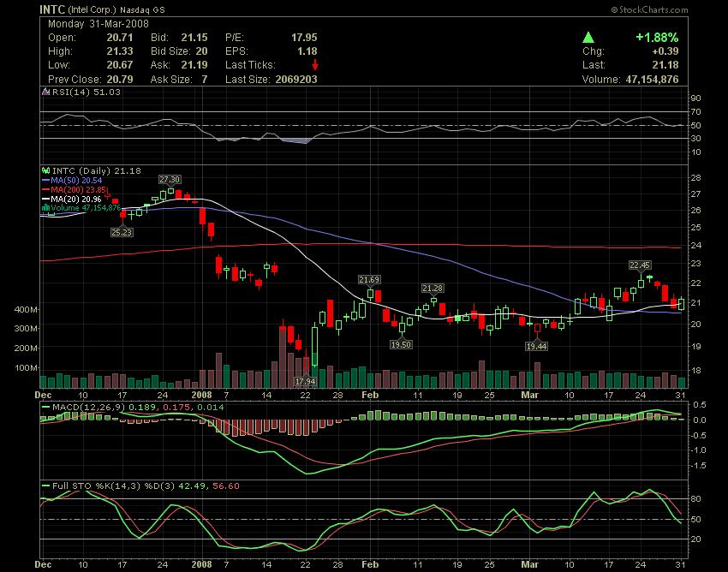Click the green up-arrow change indicator

(x=588, y=38)
